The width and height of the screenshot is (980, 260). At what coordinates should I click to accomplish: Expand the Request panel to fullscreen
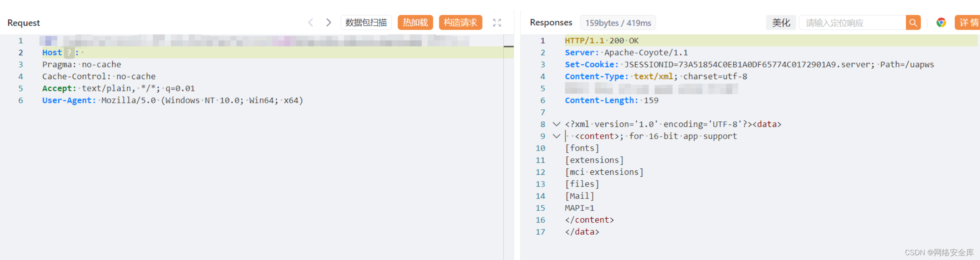(497, 23)
